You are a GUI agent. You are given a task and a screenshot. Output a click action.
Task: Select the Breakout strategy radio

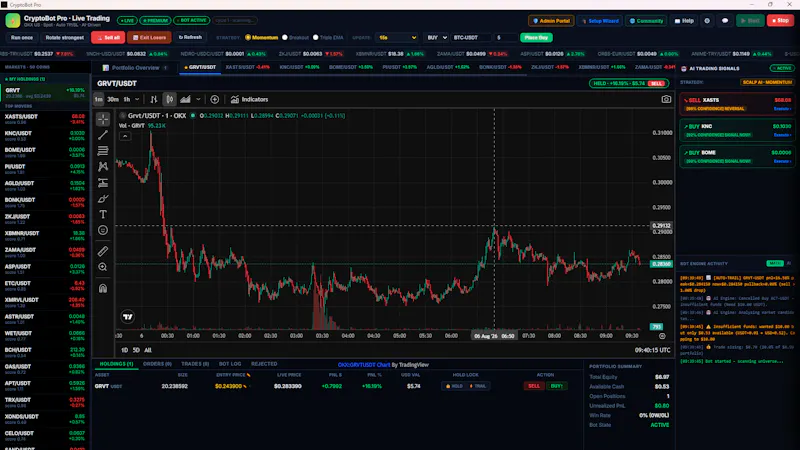click(x=285, y=37)
